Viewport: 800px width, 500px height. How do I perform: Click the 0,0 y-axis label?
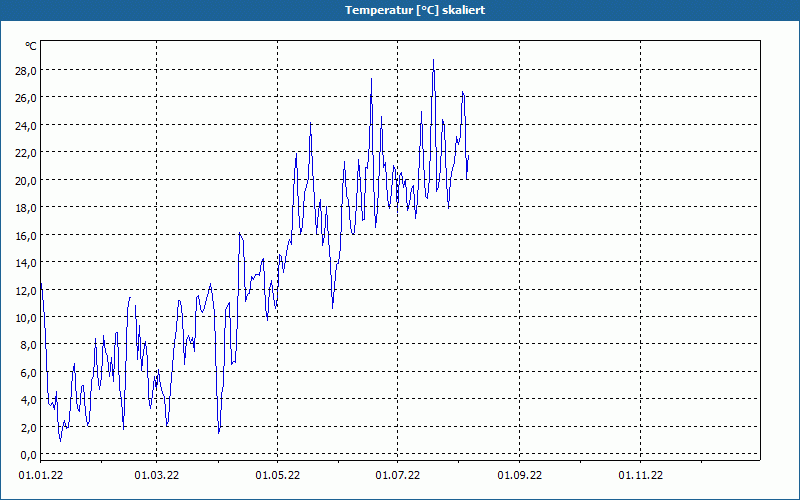(27, 455)
